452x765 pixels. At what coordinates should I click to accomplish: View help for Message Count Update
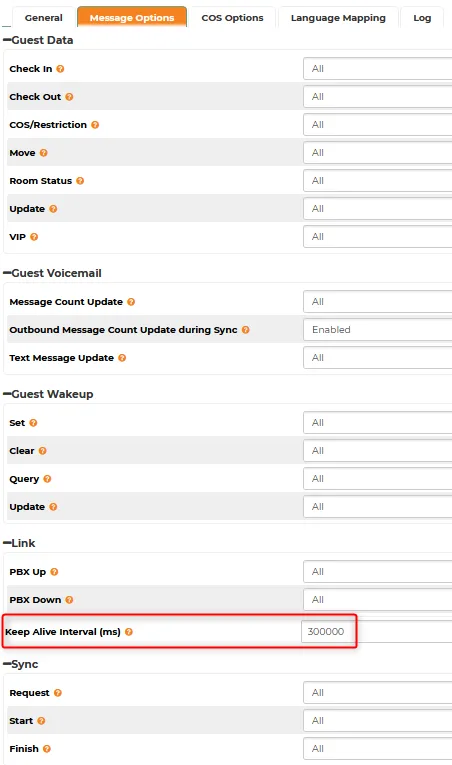[131, 302]
